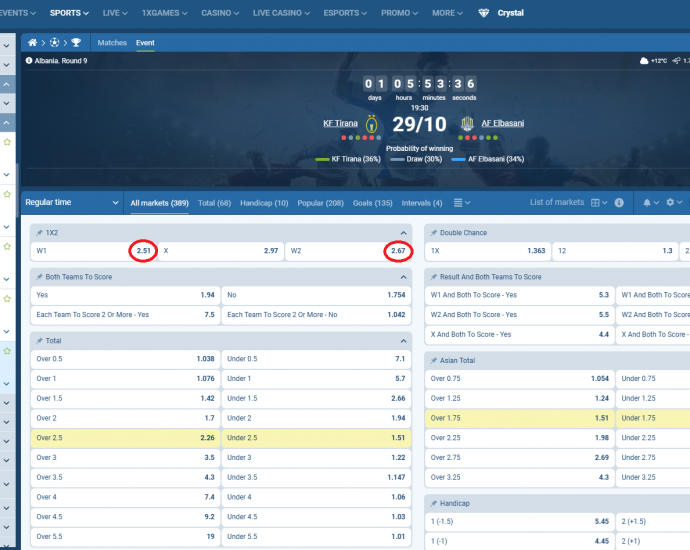Click the Albania Round 9 info icon
Viewport: 690px width, 550px height.
[29, 61]
